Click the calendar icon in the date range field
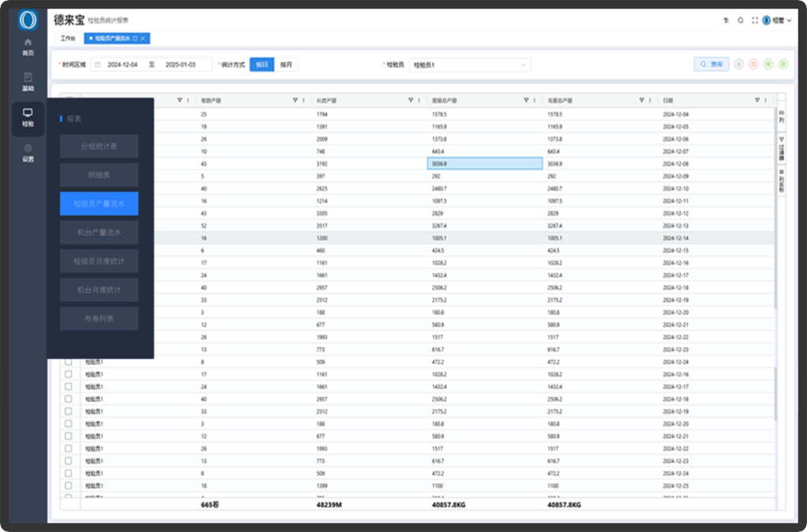 click(98, 65)
